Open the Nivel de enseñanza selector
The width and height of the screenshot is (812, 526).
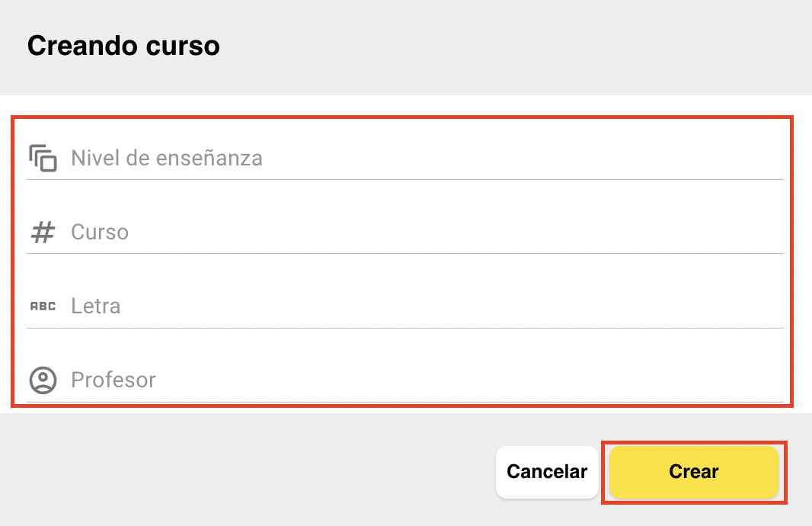point(405,158)
